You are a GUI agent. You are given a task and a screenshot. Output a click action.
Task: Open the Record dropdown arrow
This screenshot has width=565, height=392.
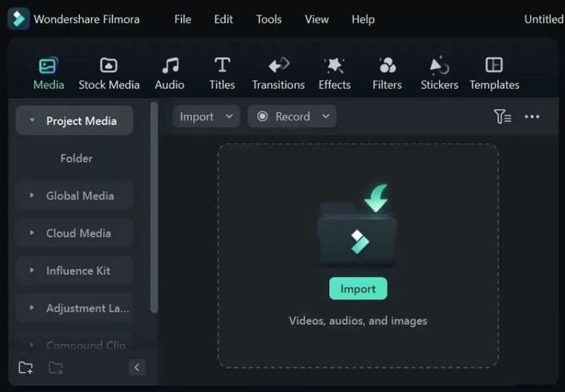[326, 116]
